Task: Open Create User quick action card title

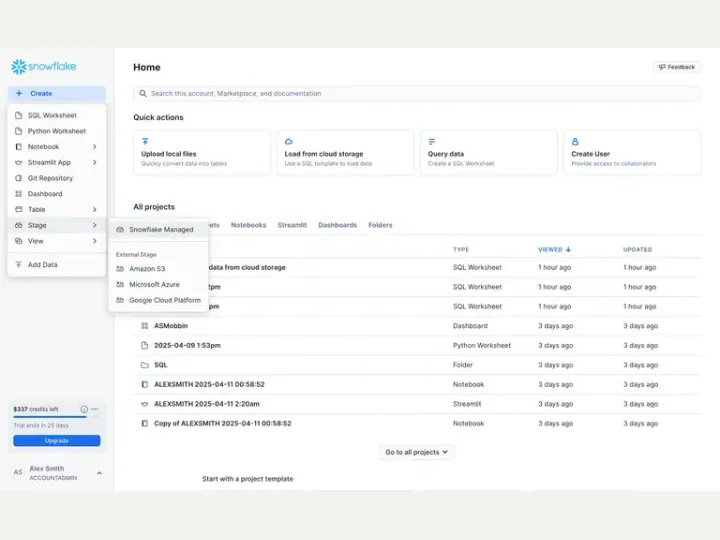Action: click(x=591, y=154)
